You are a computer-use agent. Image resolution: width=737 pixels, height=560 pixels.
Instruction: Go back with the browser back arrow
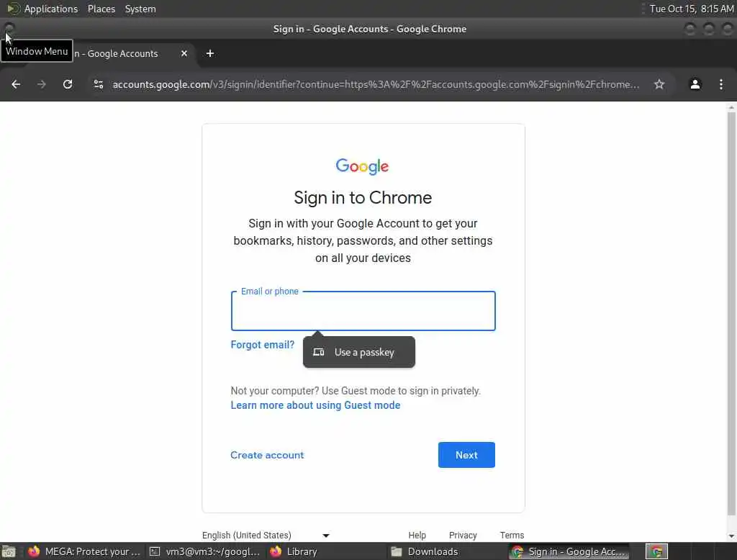tap(16, 84)
